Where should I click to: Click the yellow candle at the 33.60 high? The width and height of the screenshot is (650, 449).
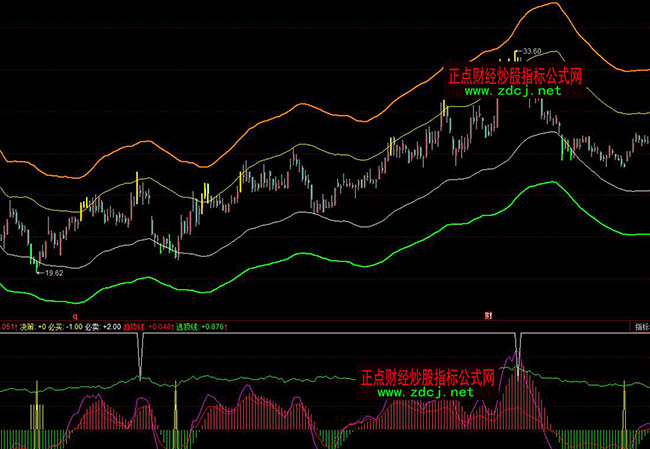coord(516,58)
